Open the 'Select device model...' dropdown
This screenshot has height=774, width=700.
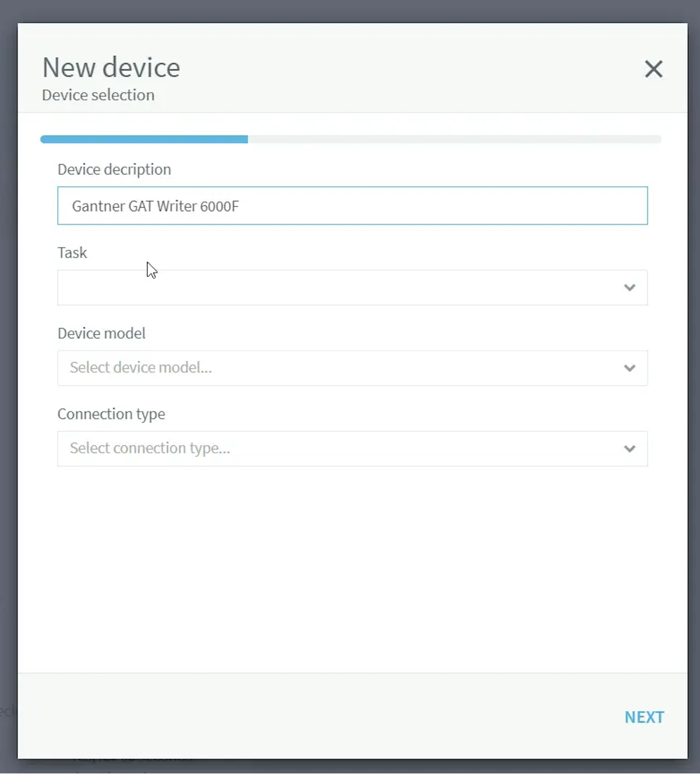tap(352, 368)
